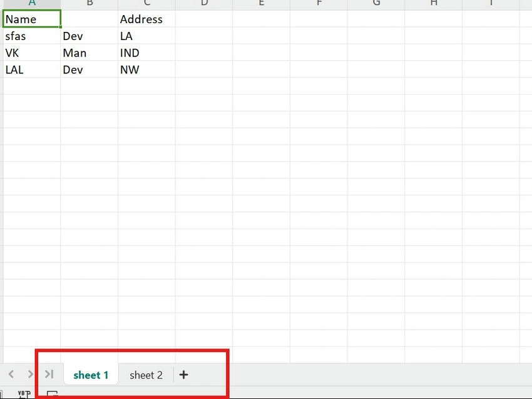
Task: Select the LA cell
Action: 146,36
